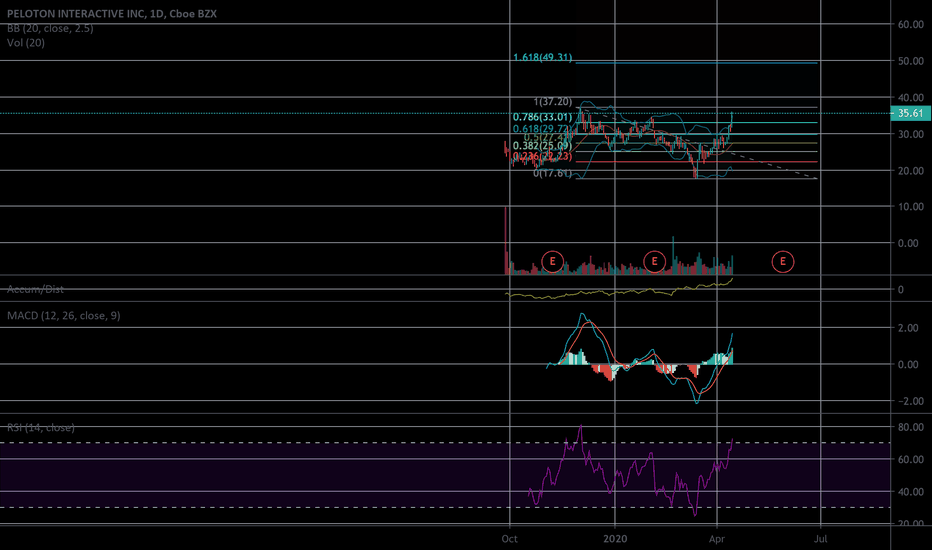Click the PELOTON INTERACTIVE INC chart title

coord(112,14)
